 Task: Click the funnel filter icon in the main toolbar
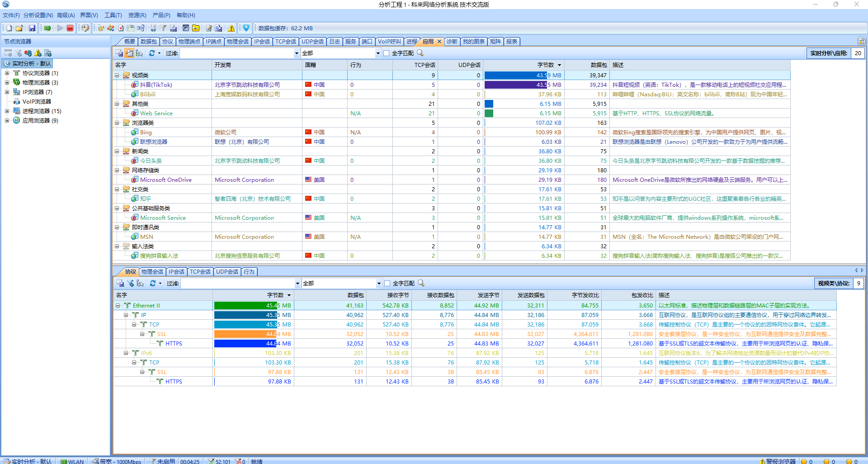163,28
